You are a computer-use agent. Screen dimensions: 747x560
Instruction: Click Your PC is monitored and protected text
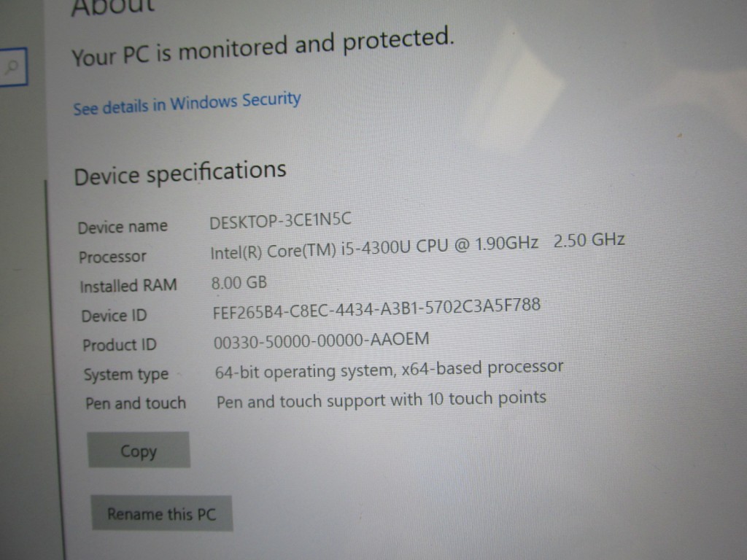tap(263, 47)
